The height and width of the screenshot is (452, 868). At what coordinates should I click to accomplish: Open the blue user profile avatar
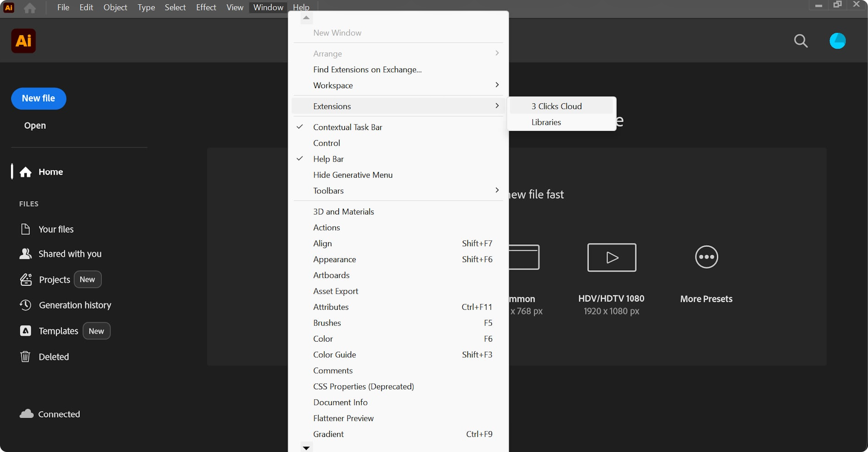click(837, 41)
